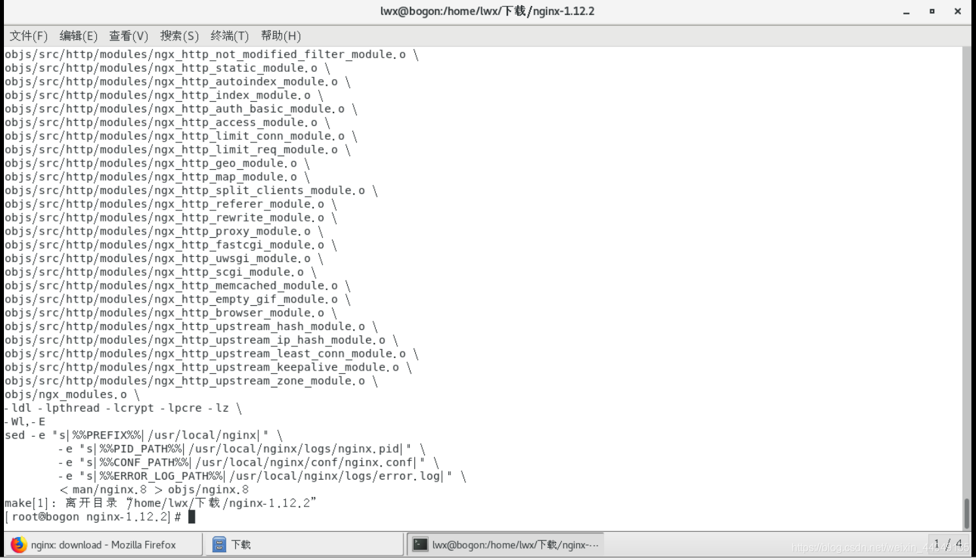The height and width of the screenshot is (560, 976).
Task: Click the ngx_http_upstream_hash_module.o line
Action: pyautogui.click(x=192, y=327)
